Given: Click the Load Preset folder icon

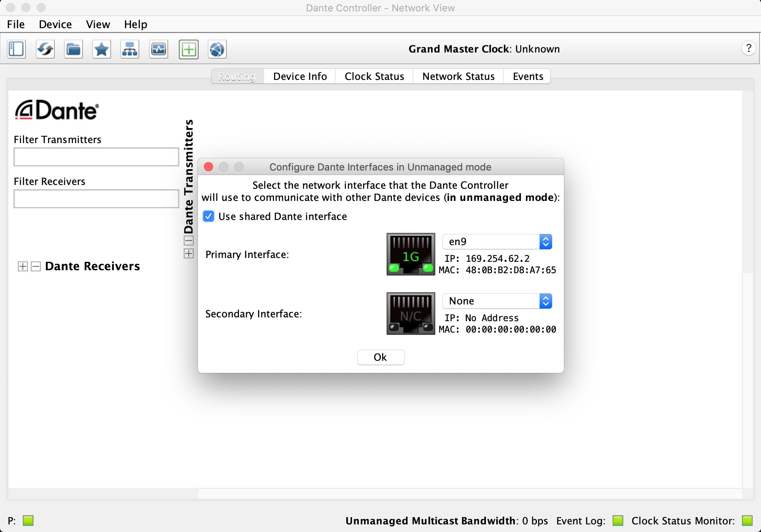Looking at the screenshot, I should (73, 49).
